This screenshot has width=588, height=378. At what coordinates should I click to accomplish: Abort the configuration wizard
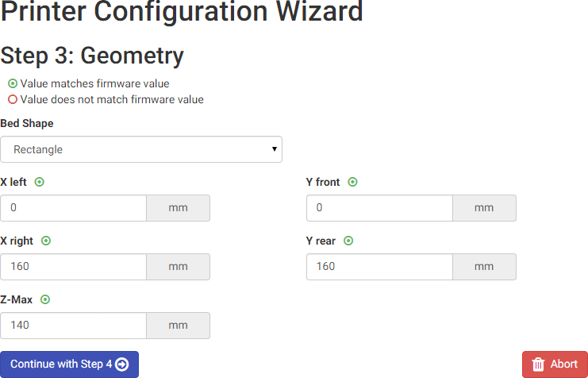555,364
